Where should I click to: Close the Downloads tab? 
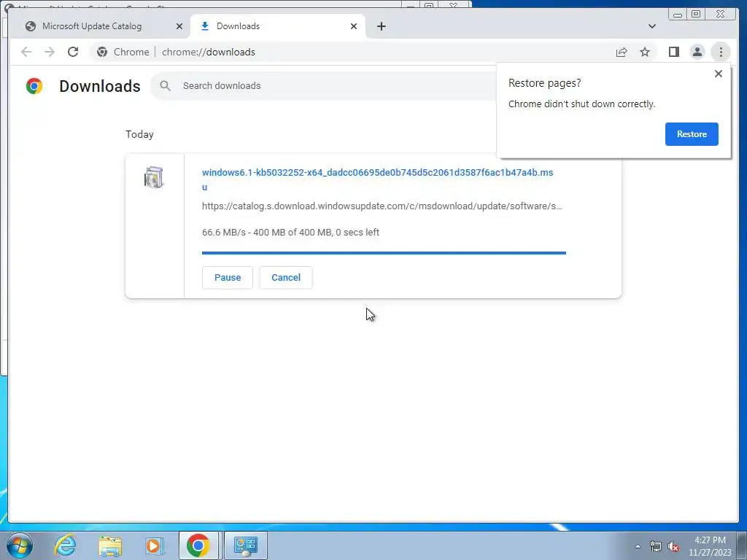pyautogui.click(x=354, y=26)
